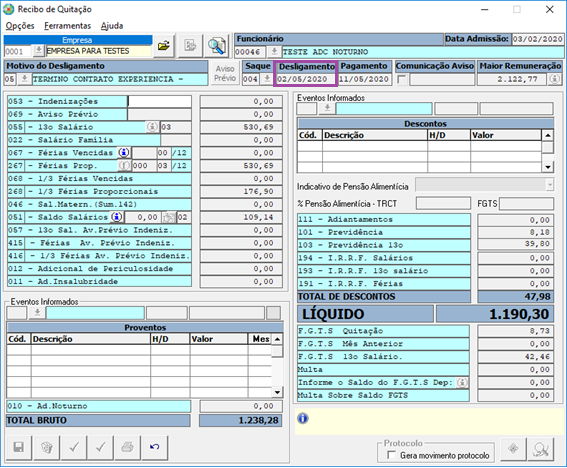Click the open folder icon beside Empresa

[164, 46]
